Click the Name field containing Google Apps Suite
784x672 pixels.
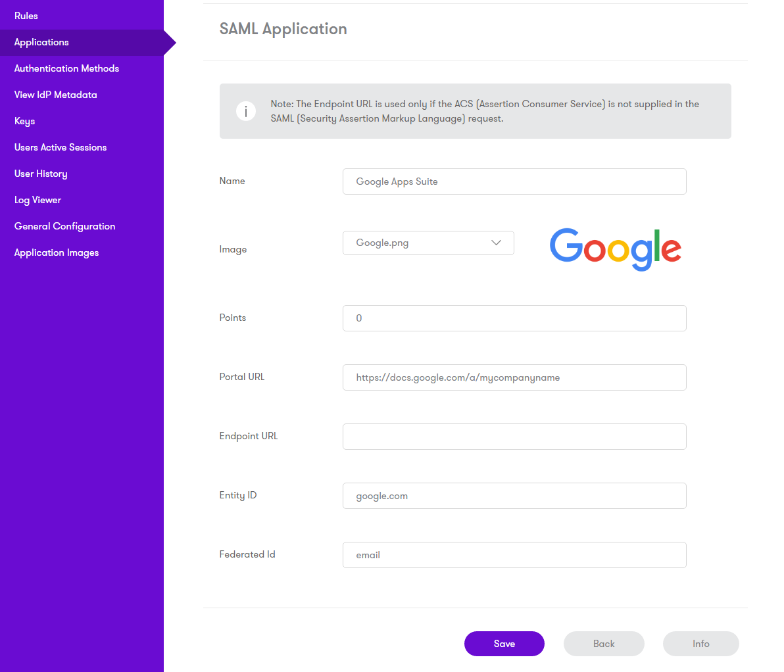point(514,181)
